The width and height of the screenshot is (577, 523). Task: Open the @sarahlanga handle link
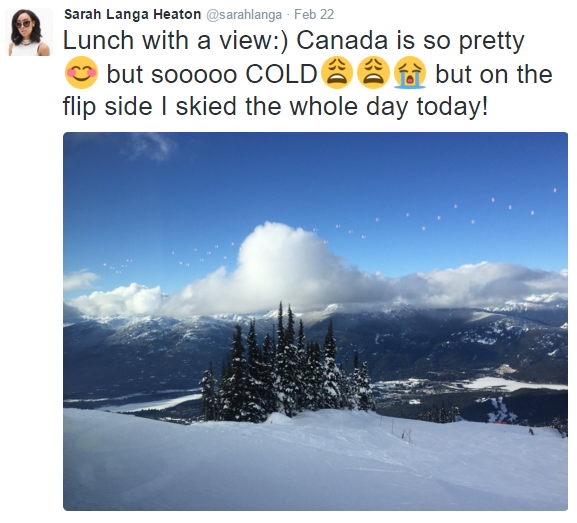pos(244,15)
